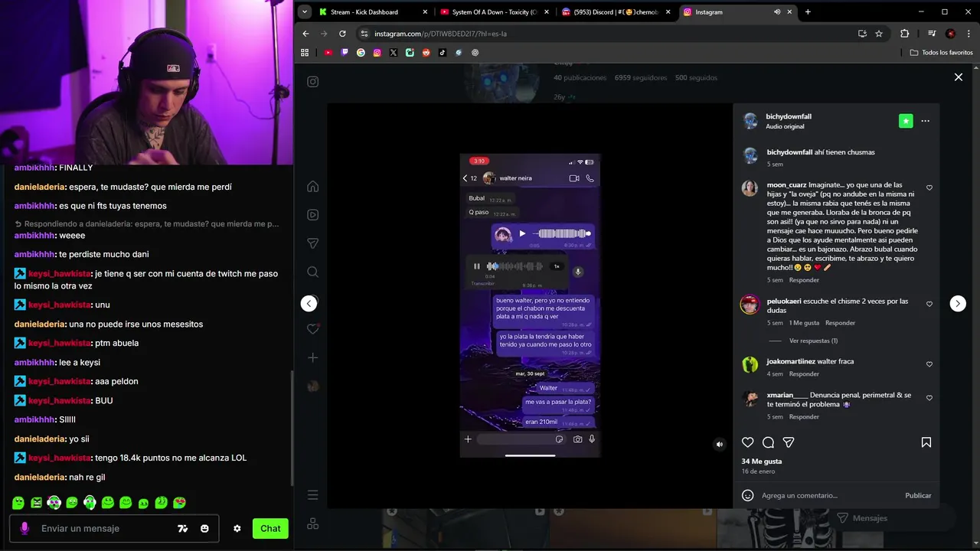This screenshot has height=551, width=980.
Task: Like joakomartiinez's comment
Action: pos(929,364)
